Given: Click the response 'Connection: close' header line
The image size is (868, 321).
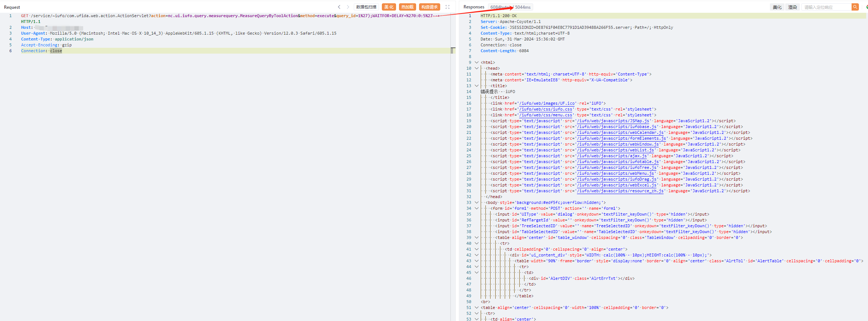Looking at the screenshot, I should 501,45.
